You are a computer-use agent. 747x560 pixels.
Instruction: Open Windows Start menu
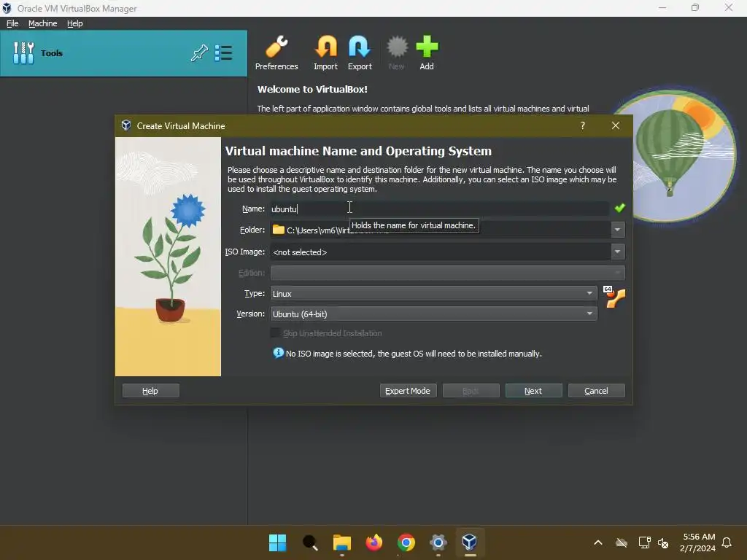(277, 542)
